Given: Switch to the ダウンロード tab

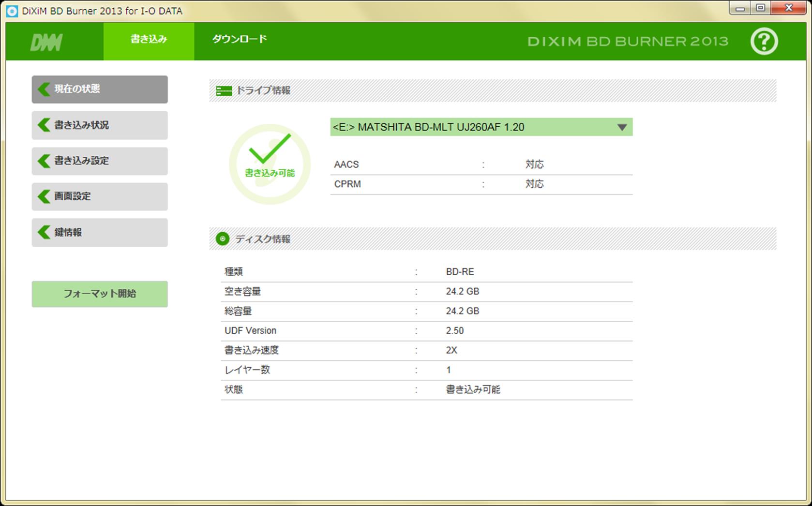Looking at the screenshot, I should click(240, 39).
